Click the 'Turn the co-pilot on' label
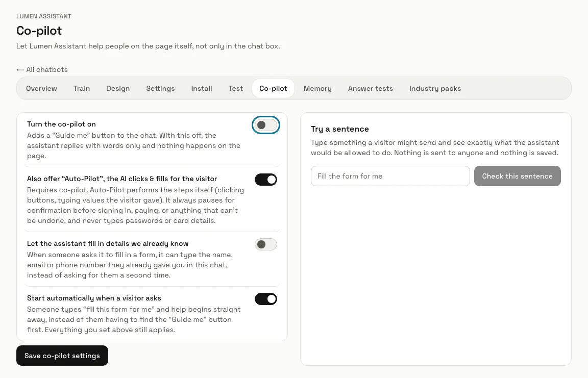The width and height of the screenshot is (588, 378). tap(61, 124)
